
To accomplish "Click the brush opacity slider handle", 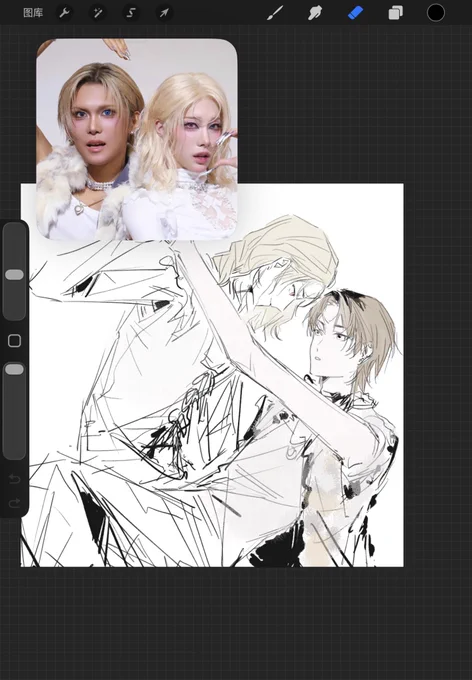I will [x=14, y=369].
